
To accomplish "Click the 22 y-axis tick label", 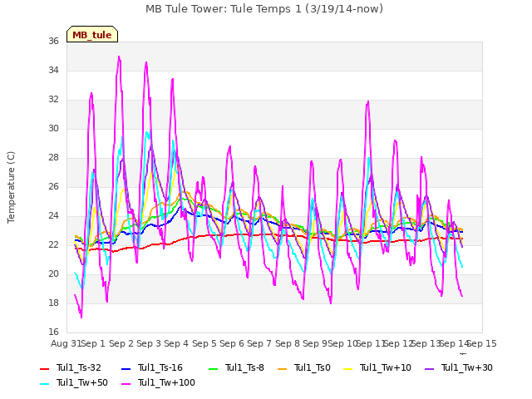I will (53, 245).
